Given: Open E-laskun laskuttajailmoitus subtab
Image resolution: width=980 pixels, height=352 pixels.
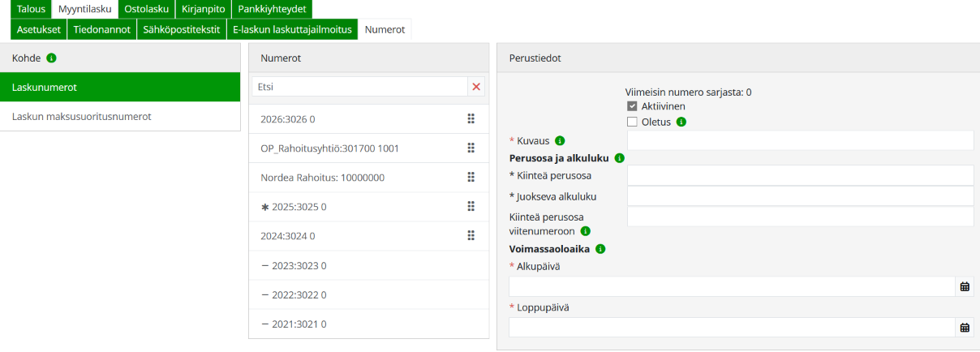Looking at the screenshot, I should [292, 29].
